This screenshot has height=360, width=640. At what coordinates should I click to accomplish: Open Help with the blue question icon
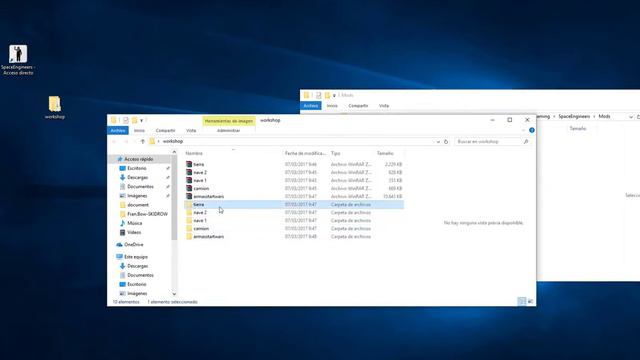(x=531, y=130)
